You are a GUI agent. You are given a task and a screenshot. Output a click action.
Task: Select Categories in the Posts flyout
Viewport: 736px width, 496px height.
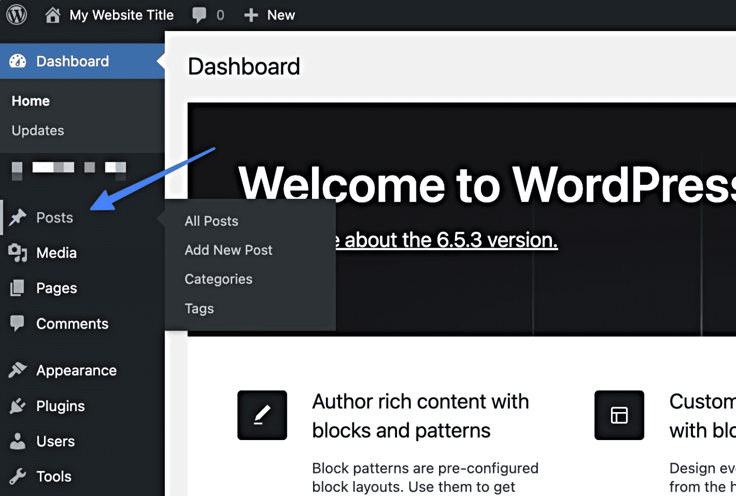click(x=218, y=279)
